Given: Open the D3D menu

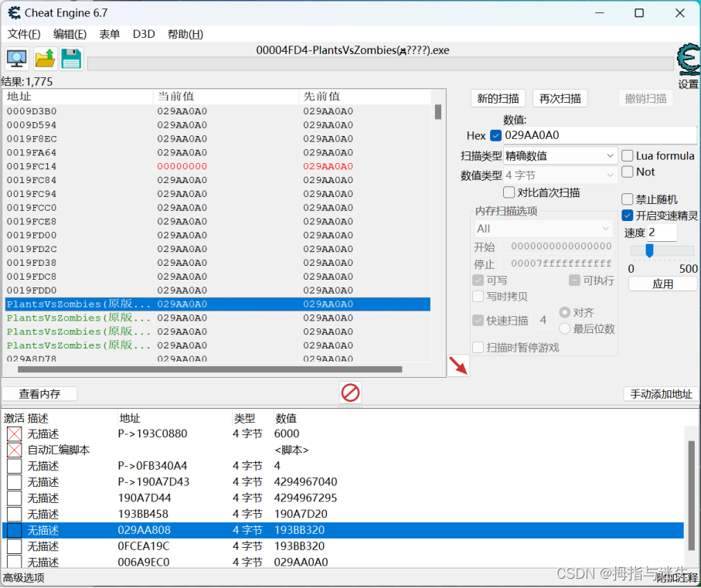Looking at the screenshot, I should [144, 35].
